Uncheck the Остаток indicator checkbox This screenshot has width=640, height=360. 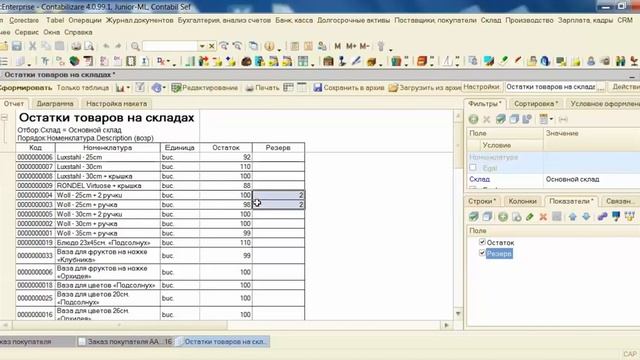coord(482,242)
